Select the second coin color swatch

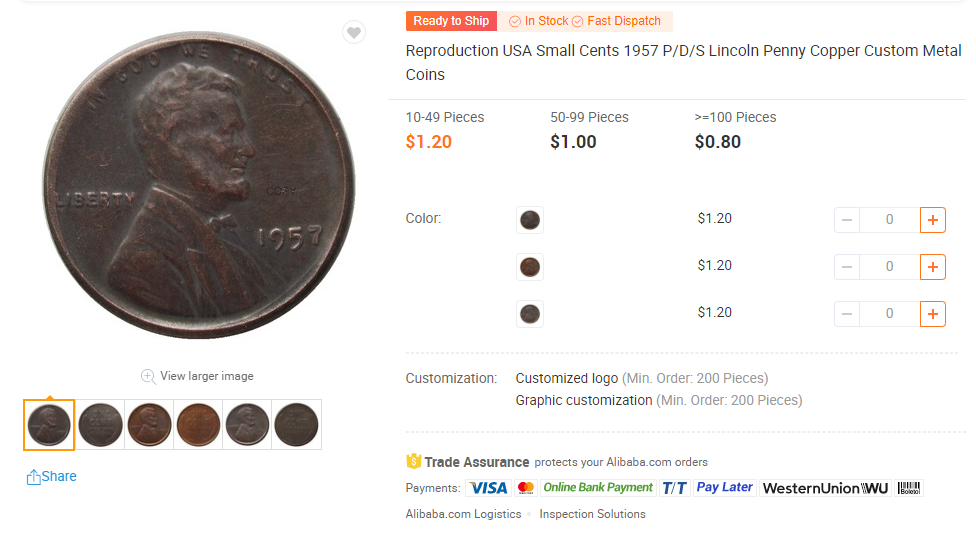(530, 267)
